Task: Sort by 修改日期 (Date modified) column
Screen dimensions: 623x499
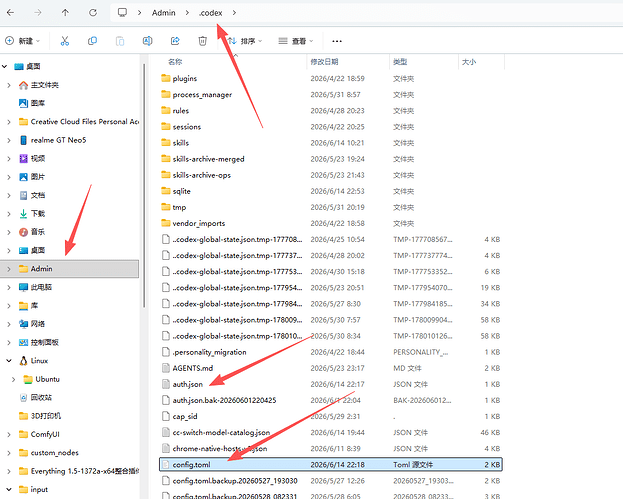Action: click(x=324, y=62)
